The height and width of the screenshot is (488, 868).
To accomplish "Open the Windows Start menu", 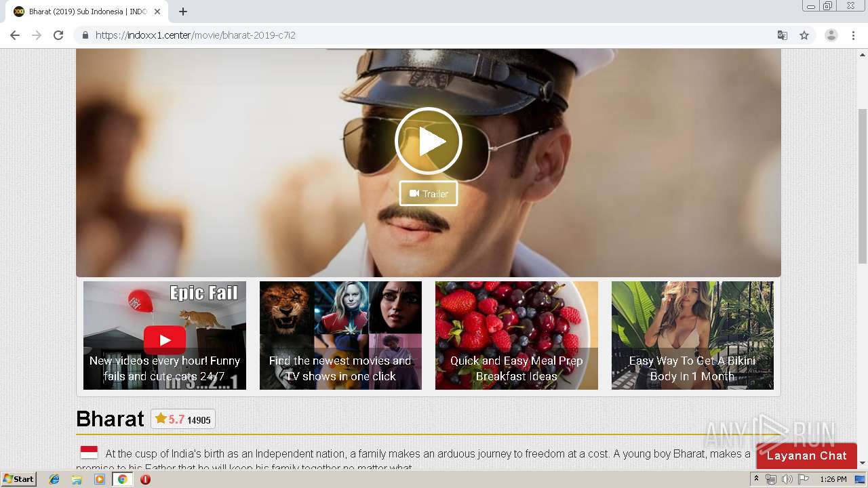I will click(x=19, y=479).
